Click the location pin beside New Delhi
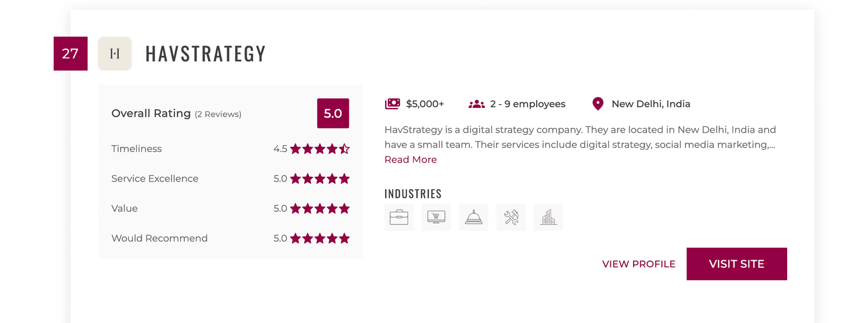This screenshot has width=868, height=323. click(598, 104)
